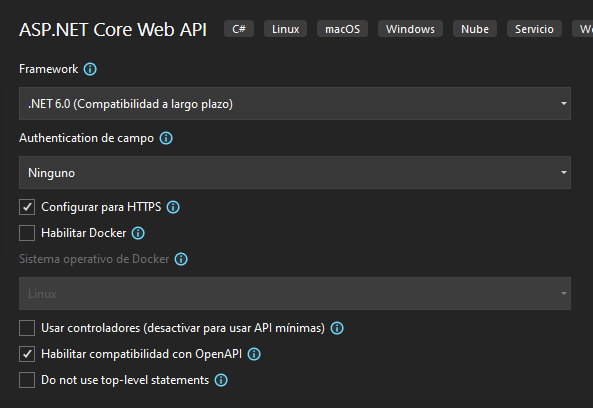
Task: Open the Framework .NET 6.0 dropdown
Action: [295, 104]
